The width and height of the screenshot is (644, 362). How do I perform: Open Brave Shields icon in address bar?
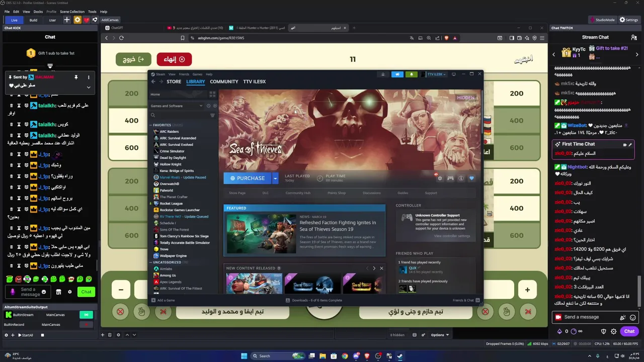pos(446,38)
